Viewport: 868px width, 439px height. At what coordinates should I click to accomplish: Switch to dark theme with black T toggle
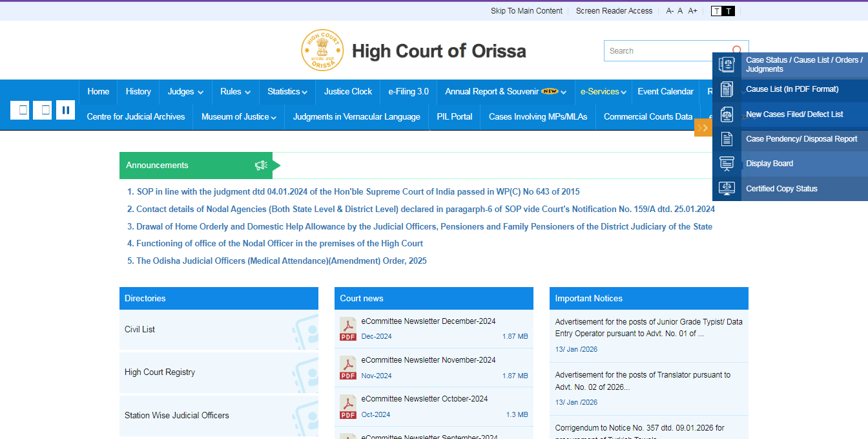[728, 10]
